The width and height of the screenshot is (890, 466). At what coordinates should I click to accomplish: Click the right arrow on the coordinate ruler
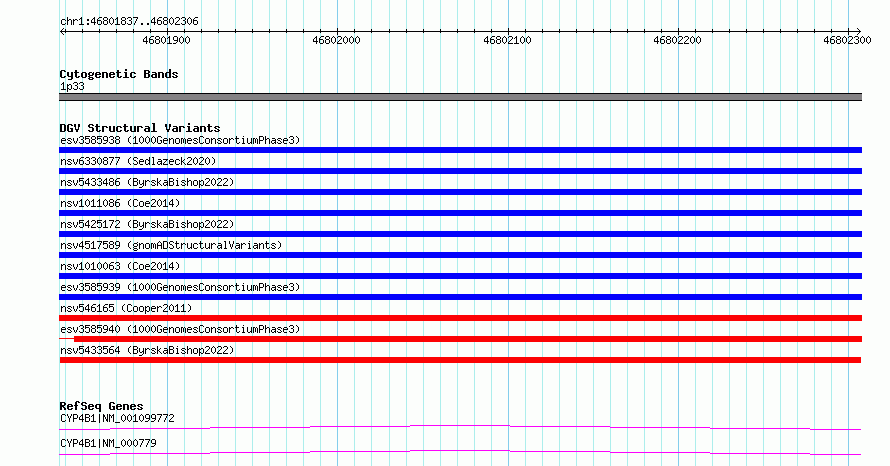(x=858, y=32)
